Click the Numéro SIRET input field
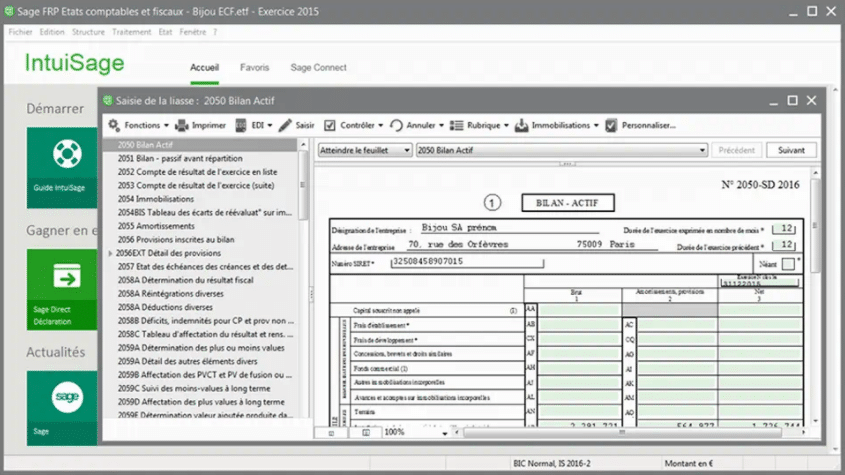 pos(467,262)
